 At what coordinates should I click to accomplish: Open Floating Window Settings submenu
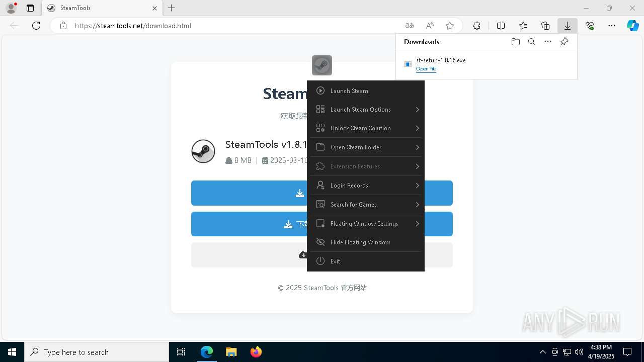pos(366,224)
